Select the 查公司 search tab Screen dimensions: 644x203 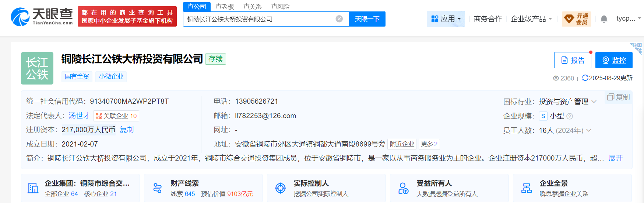pos(197,7)
